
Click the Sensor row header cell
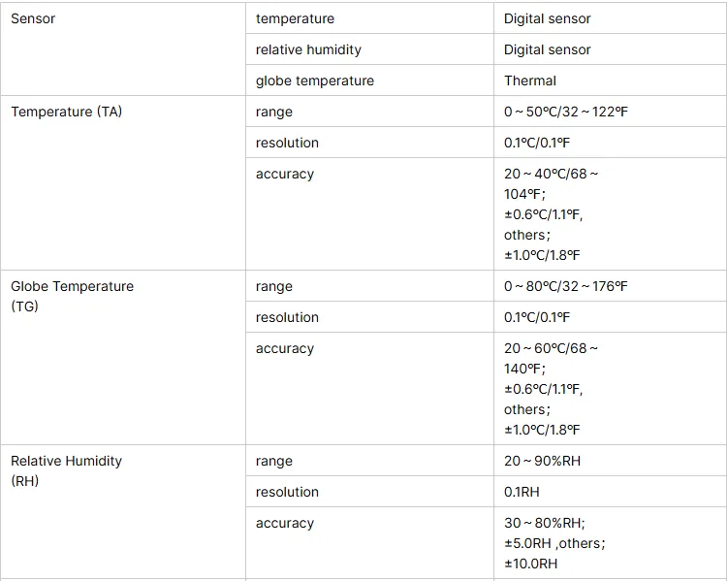click(x=122, y=49)
